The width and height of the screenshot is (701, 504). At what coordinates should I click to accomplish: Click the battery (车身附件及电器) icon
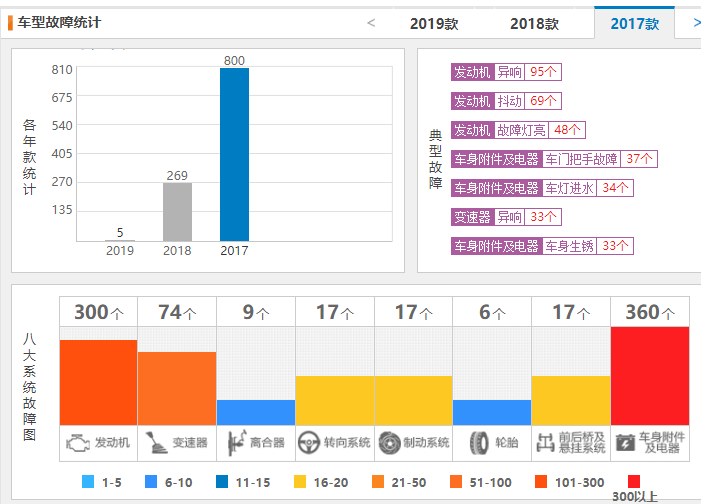625,443
